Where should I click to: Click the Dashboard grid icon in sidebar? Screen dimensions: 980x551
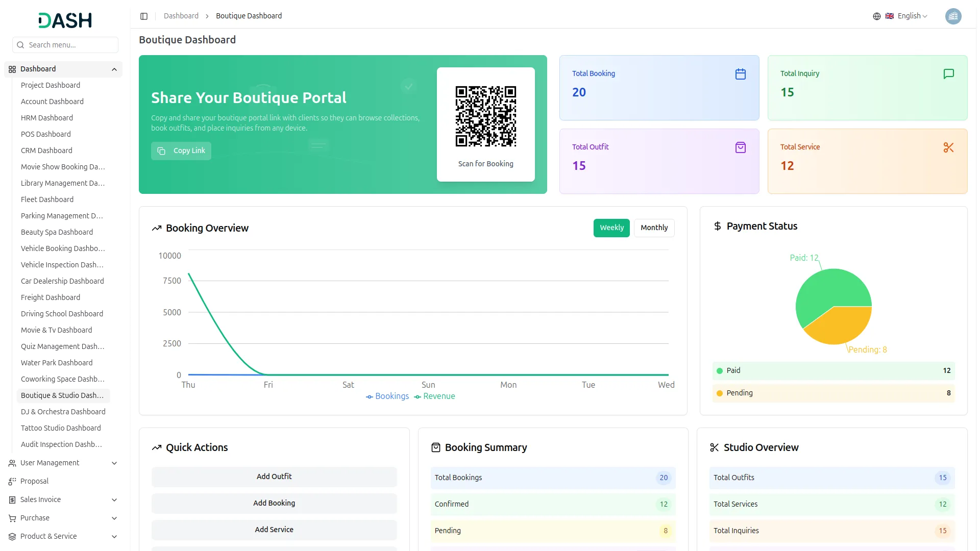coord(12,69)
